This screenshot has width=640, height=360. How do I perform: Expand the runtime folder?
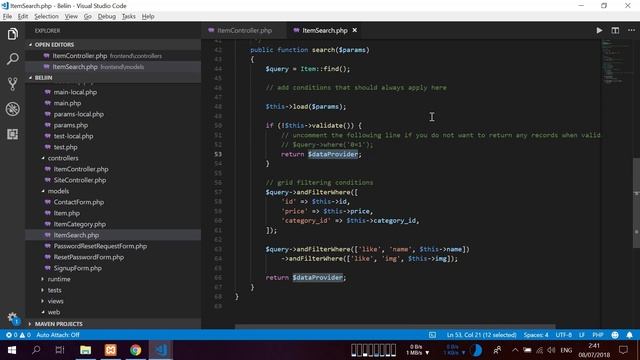[59, 279]
